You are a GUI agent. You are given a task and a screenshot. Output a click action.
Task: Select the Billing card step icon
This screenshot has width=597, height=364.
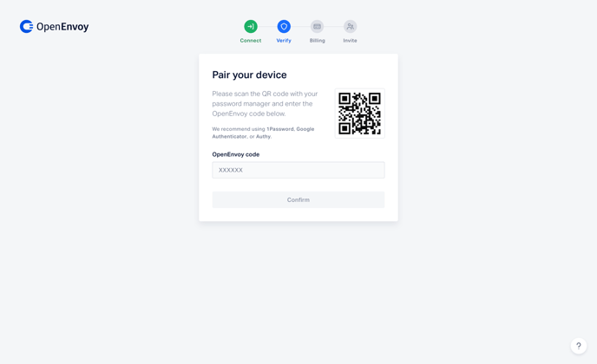(x=317, y=27)
